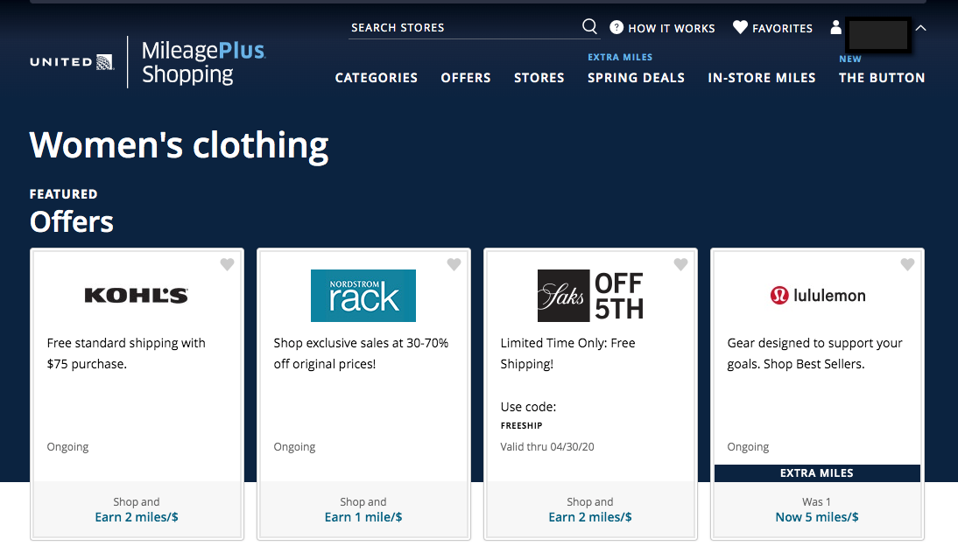Image resolution: width=958 pixels, height=560 pixels.
Task: Click Now 5 miles/$ lululemon link
Action: point(816,517)
